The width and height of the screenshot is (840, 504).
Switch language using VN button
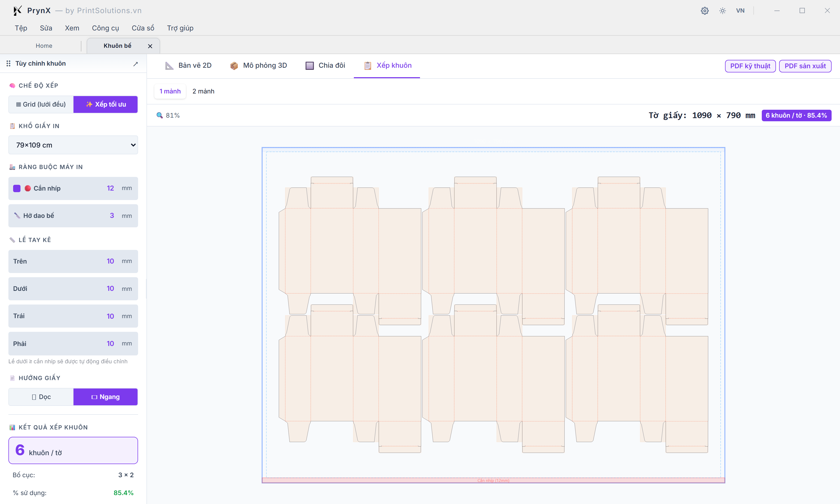pos(740,10)
